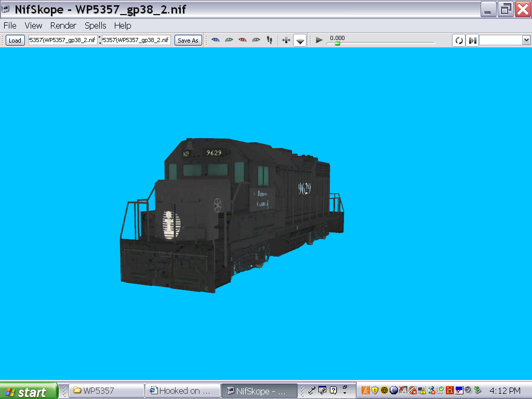Click the microphone icon in language bar
The width and height of the screenshot is (532, 399).
[312, 390]
